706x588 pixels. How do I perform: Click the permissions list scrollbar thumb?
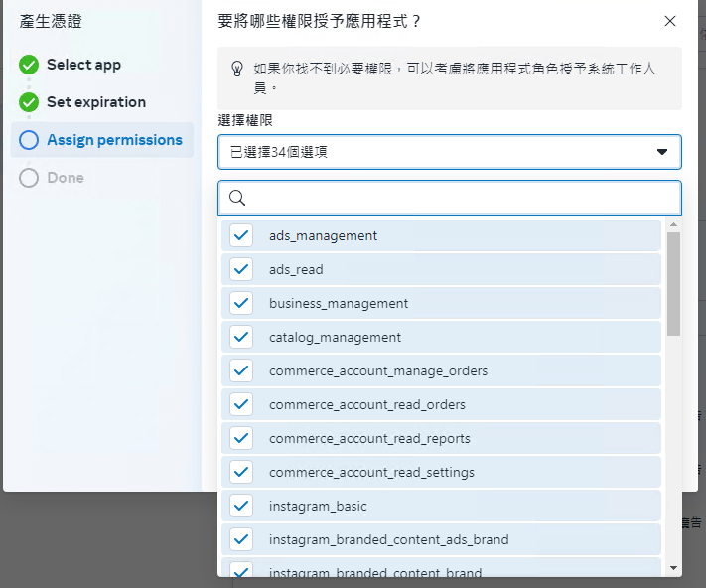673,284
